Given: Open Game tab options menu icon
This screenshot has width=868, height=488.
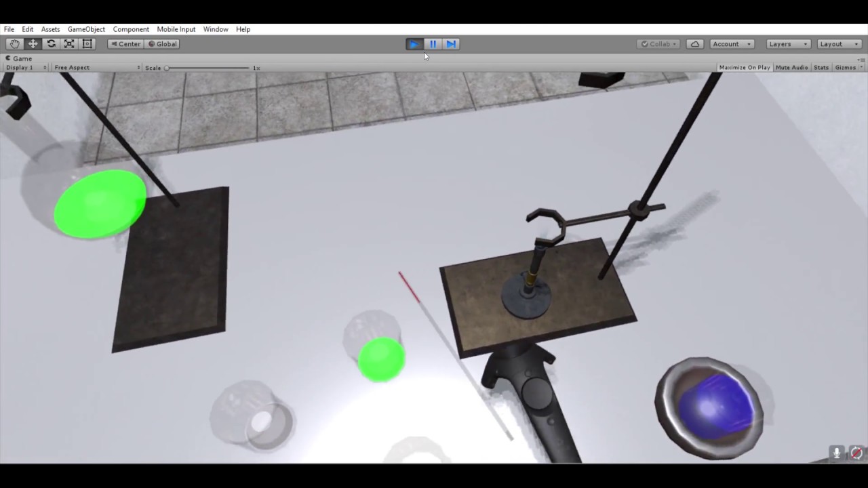Looking at the screenshot, I should 862,59.
